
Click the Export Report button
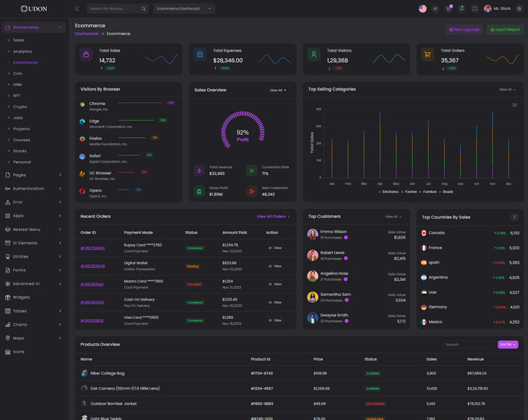point(505,30)
